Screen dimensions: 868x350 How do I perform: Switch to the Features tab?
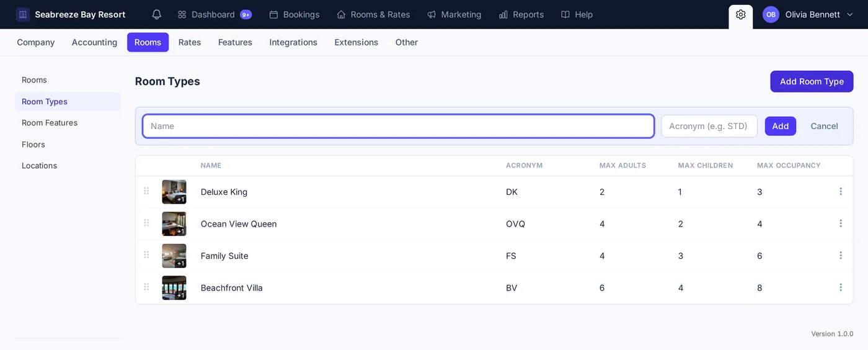coord(235,42)
